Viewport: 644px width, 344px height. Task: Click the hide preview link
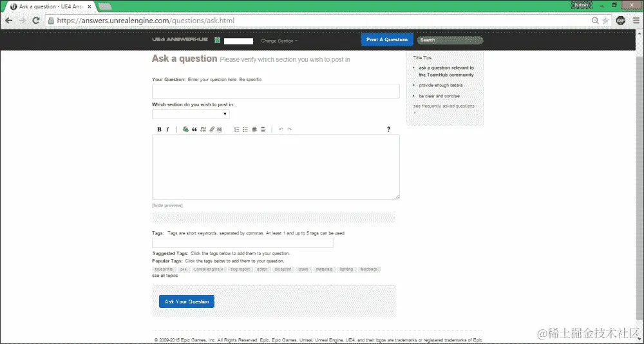[x=167, y=205]
